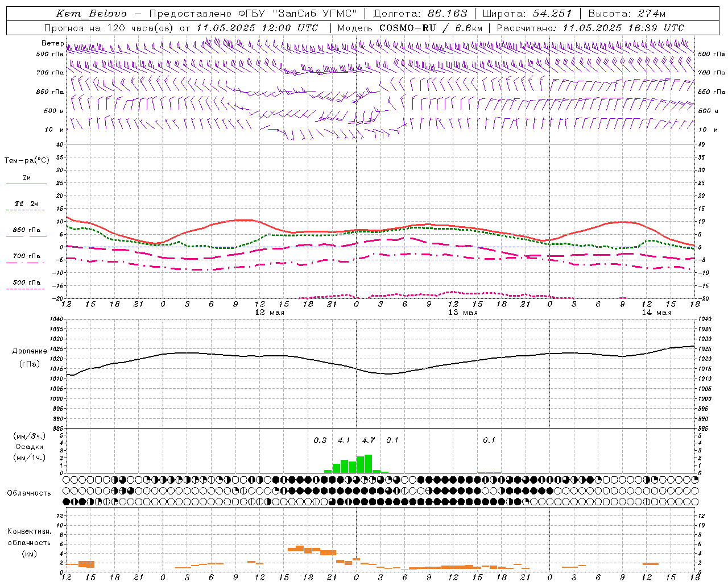Click the Рассчитано: 11.05.2025 16:39 UTC timestamp
Viewport: 728px width, 582px height.
[x=590, y=28]
